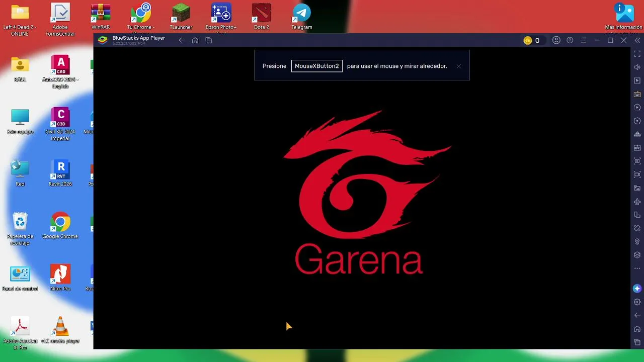
Task: Open the multi-instance manager layers icon
Action: click(x=637, y=255)
